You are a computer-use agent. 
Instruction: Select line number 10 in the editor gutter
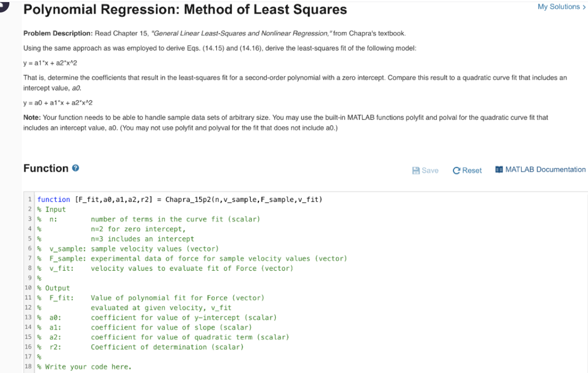tap(28, 288)
